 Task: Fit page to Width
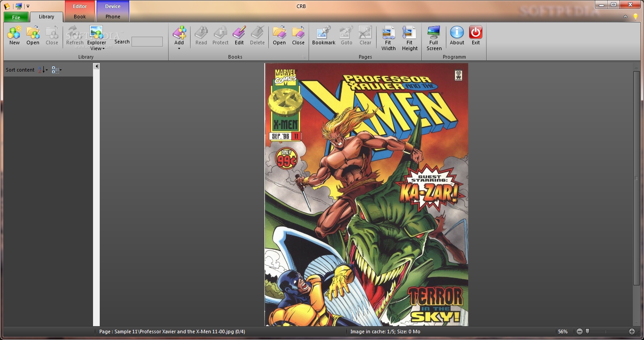click(x=388, y=38)
